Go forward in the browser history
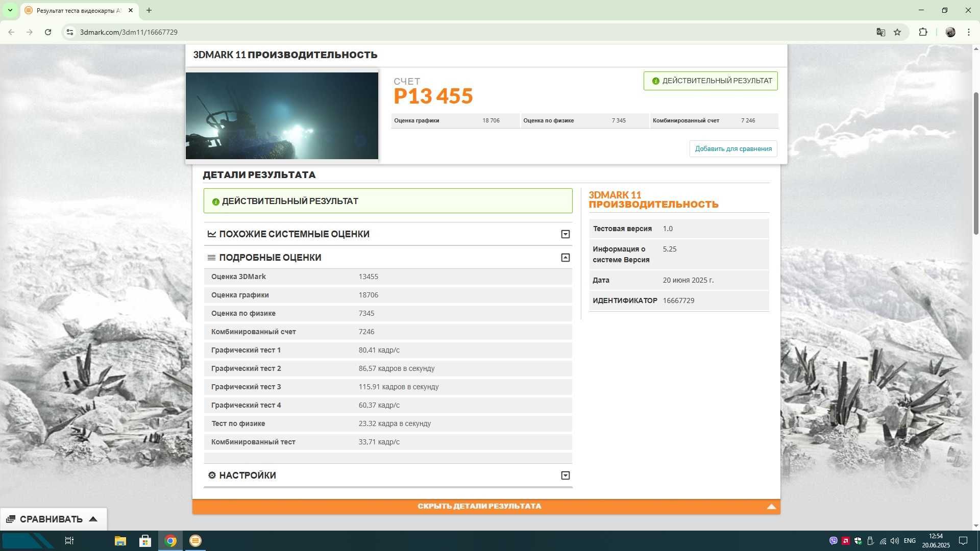 30,32
